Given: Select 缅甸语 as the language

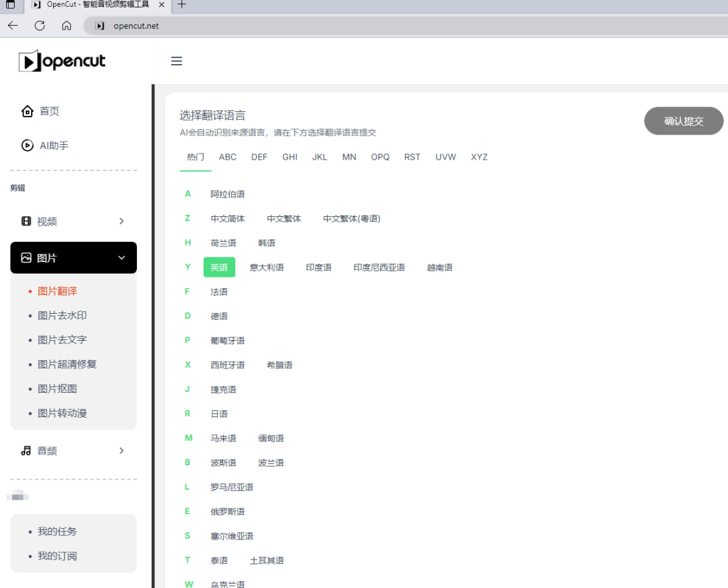Looking at the screenshot, I should coord(271,438).
